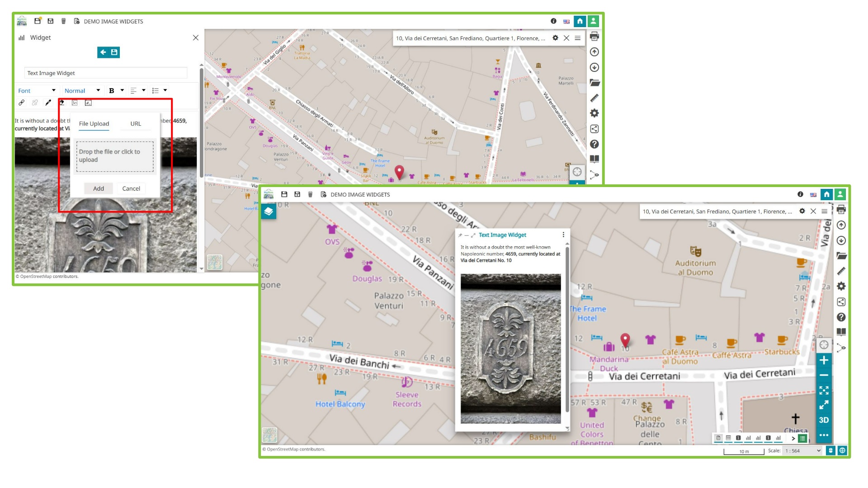Open search settings gear in the front window
The width and height of the screenshot is (868, 488).
(x=802, y=211)
